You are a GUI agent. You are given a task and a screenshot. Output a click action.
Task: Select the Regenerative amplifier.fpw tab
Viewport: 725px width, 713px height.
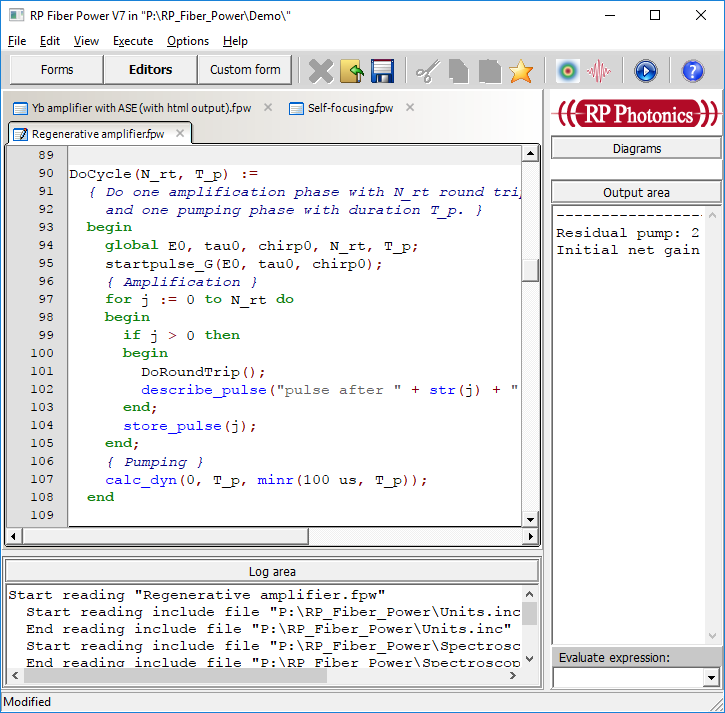[x=98, y=134]
